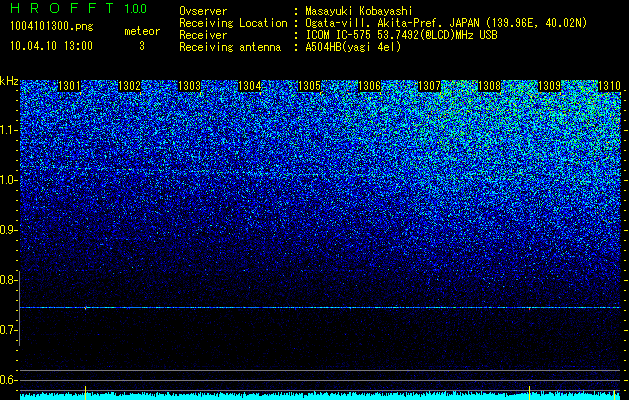
Task: Click the 1305 time marker
Action: point(309,86)
